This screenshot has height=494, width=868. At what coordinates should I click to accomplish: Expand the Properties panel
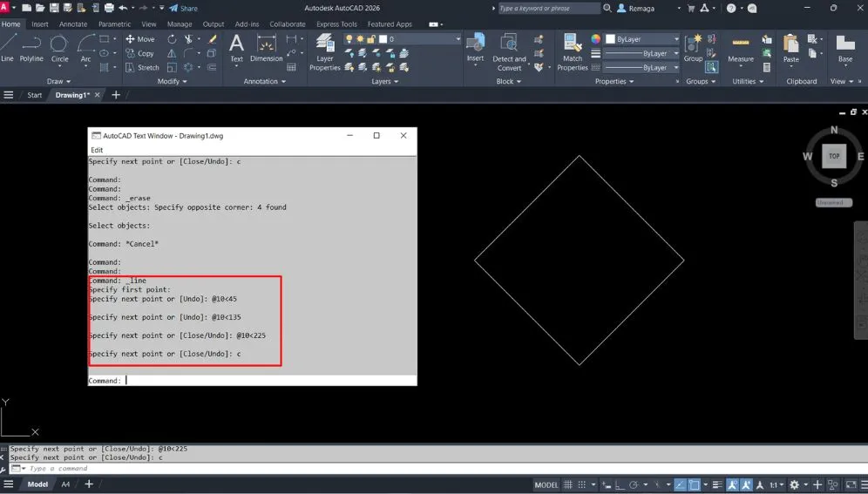click(x=614, y=81)
